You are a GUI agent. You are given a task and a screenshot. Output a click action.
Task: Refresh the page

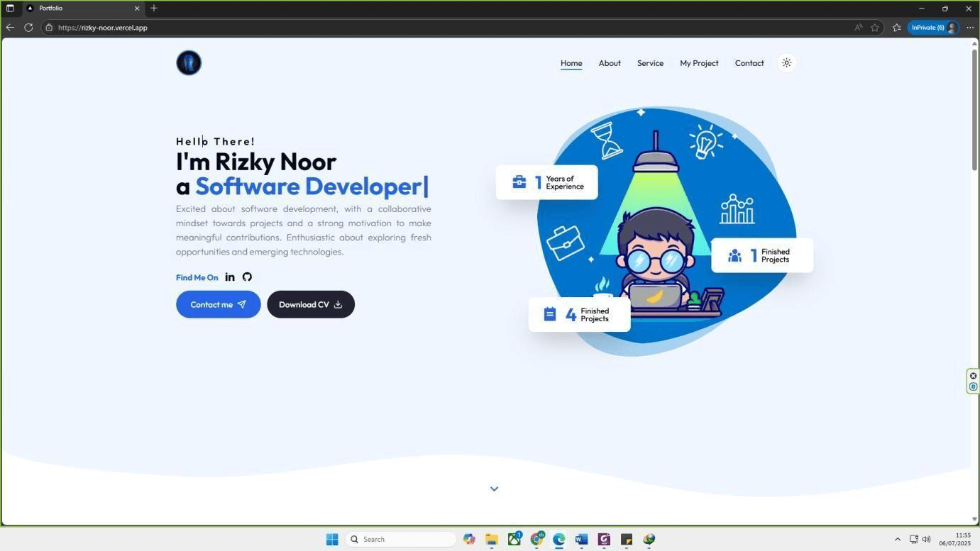coord(28,28)
